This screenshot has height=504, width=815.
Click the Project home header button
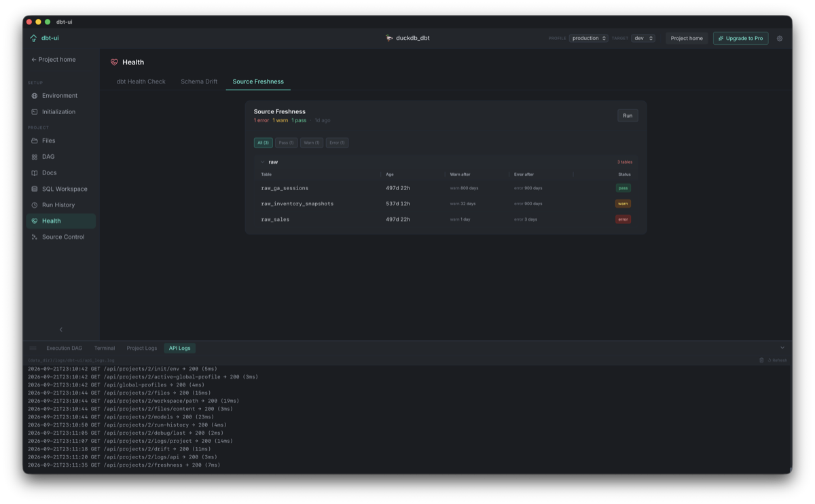point(687,39)
